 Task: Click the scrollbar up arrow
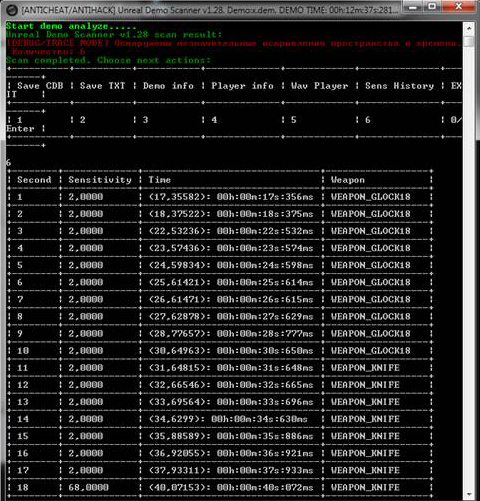468,29
